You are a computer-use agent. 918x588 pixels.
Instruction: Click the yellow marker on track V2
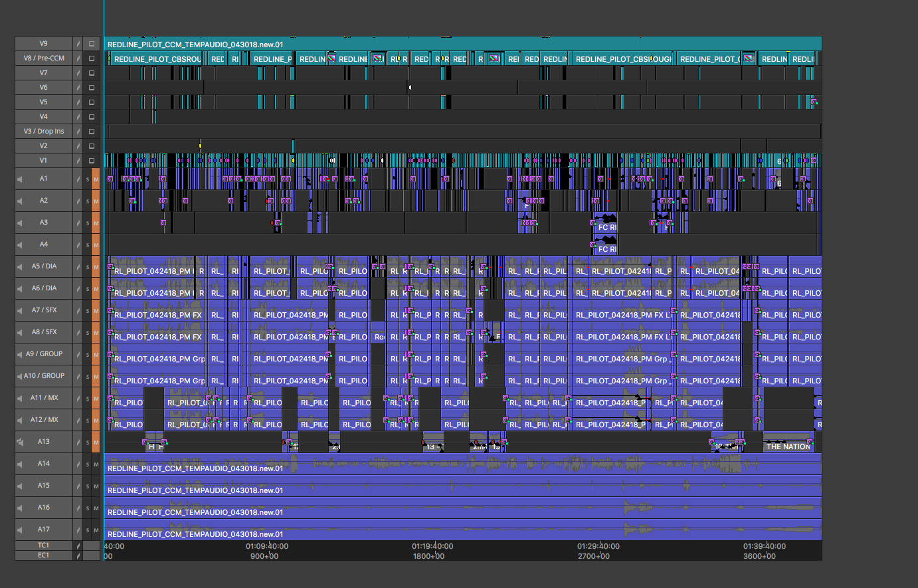coord(200,146)
